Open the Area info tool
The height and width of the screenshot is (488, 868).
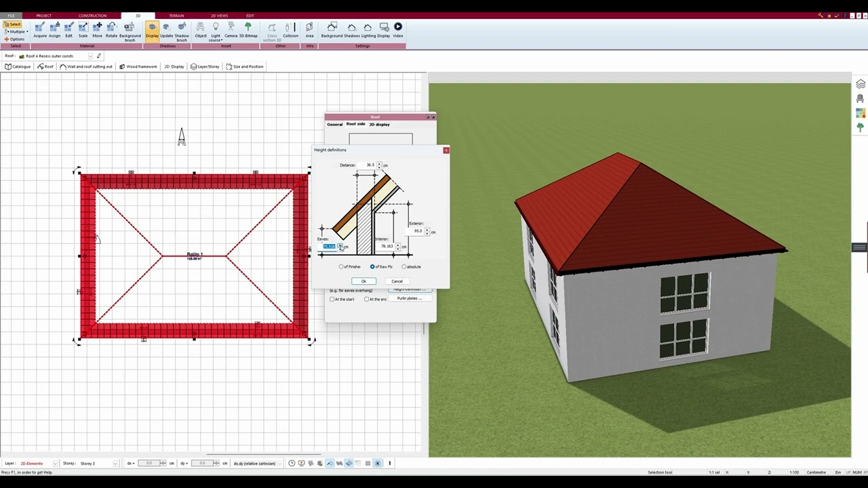point(309,29)
